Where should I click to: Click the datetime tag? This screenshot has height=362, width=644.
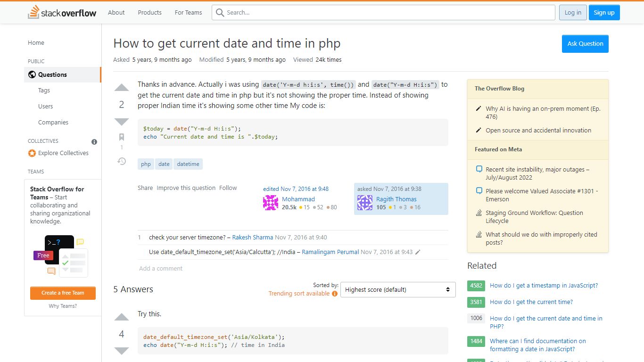pos(188,164)
